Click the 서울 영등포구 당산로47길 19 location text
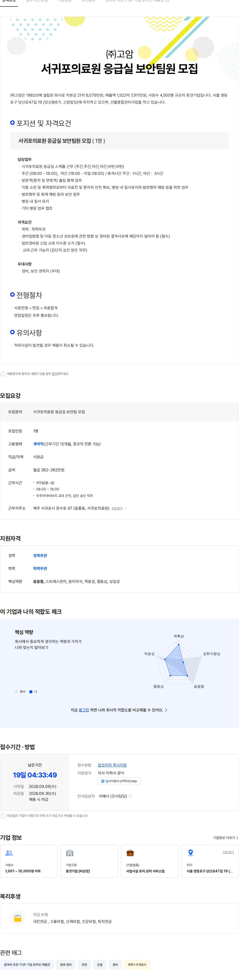Screen dimensions: 239x980 coord(210,871)
